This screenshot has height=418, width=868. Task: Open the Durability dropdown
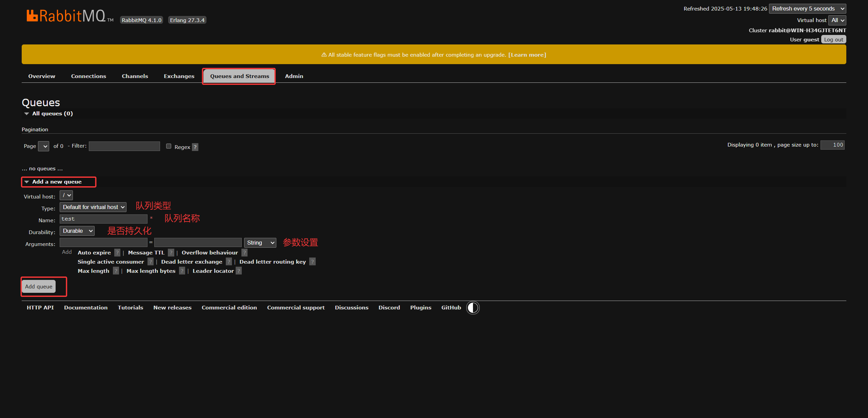click(x=77, y=231)
